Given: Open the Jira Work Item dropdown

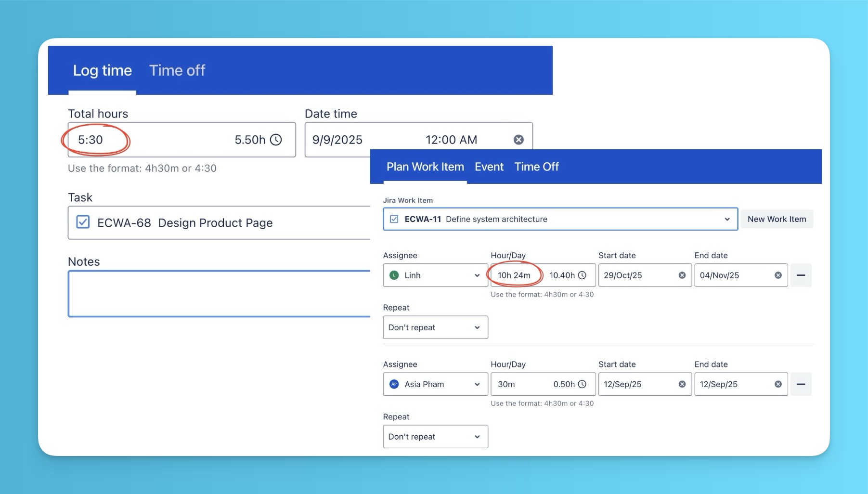Looking at the screenshot, I should click(726, 219).
